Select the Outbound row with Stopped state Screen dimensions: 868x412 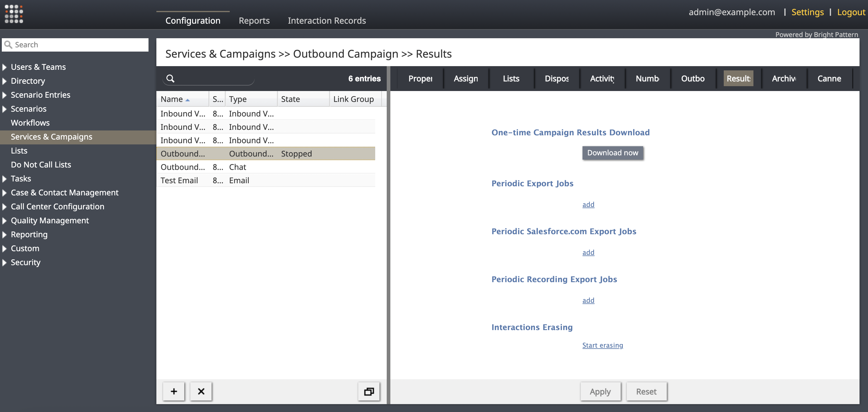266,154
